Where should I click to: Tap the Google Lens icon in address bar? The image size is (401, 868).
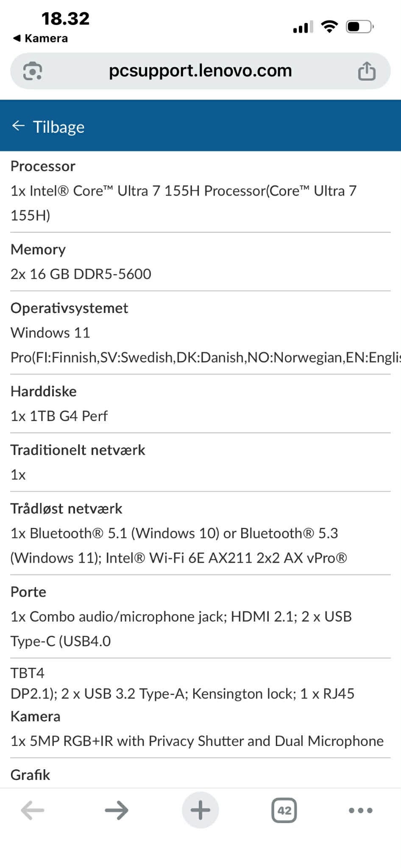tap(32, 71)
